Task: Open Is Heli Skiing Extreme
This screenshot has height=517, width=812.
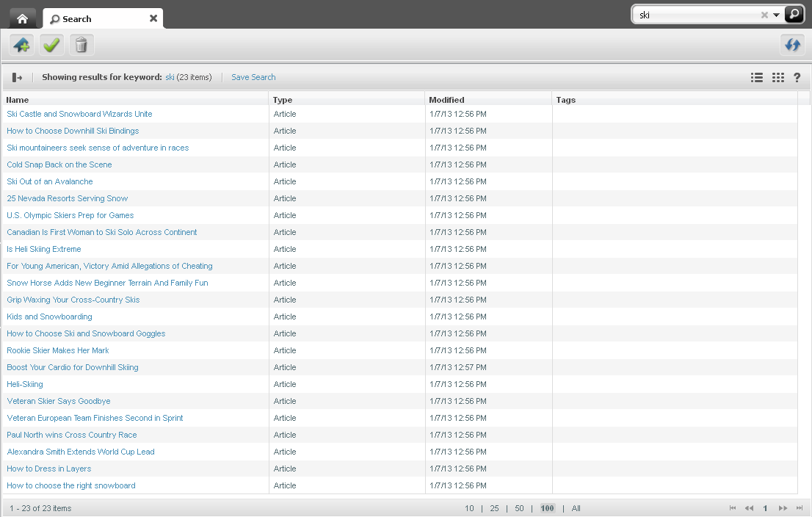Action: point(44,249)
